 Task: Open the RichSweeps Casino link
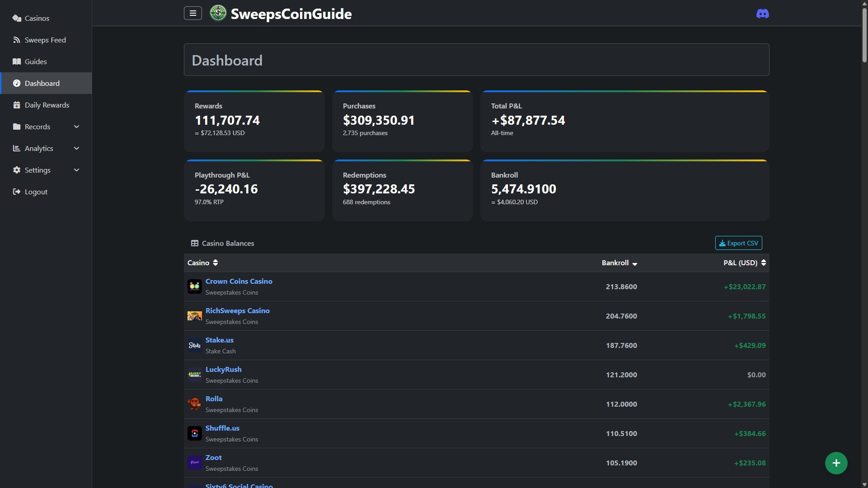pos(237,310)
